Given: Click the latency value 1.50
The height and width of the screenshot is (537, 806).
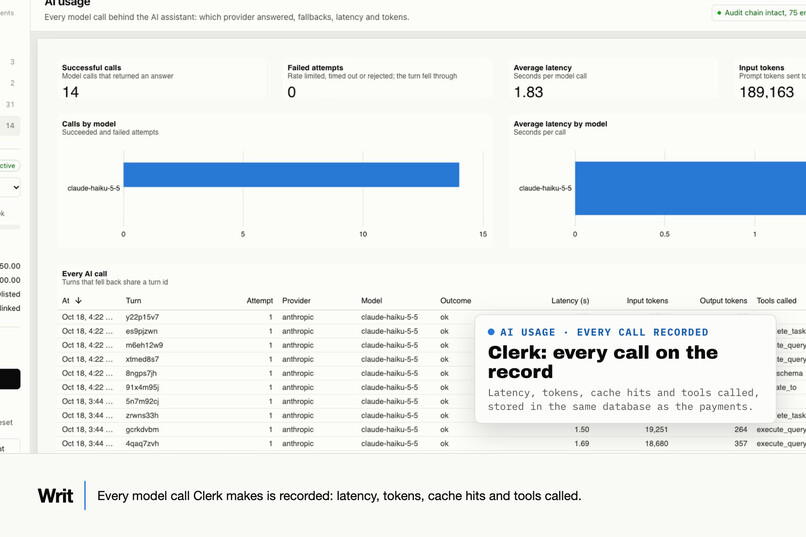Looking at the screenshot, I should pos(582,430).
